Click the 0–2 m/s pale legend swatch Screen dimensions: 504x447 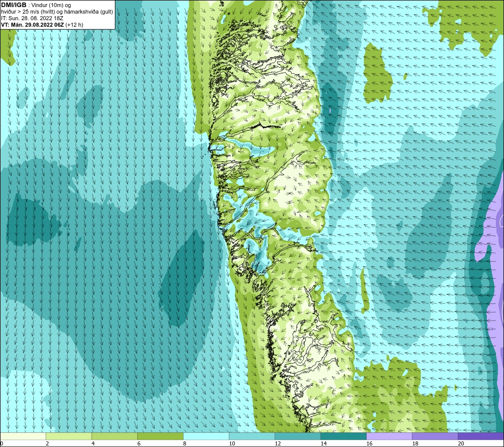pos(23,436)
